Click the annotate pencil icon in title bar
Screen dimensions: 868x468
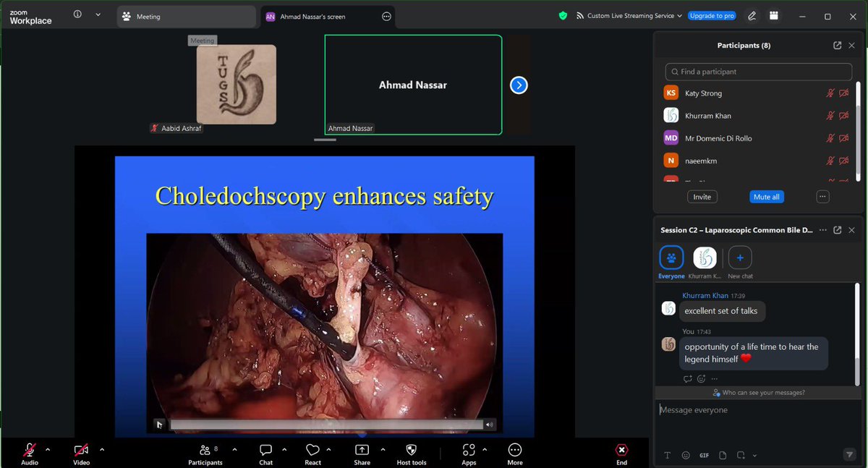(752, 16)
